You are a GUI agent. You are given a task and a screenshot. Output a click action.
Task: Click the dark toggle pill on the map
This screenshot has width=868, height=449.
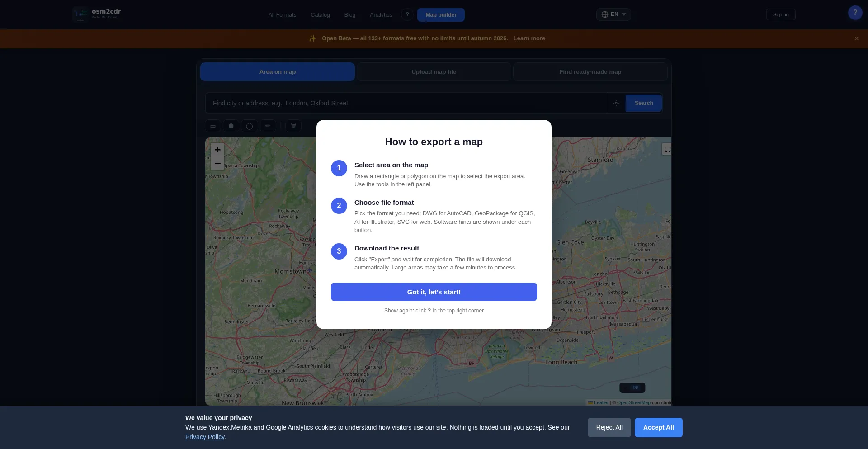[632, 388]
